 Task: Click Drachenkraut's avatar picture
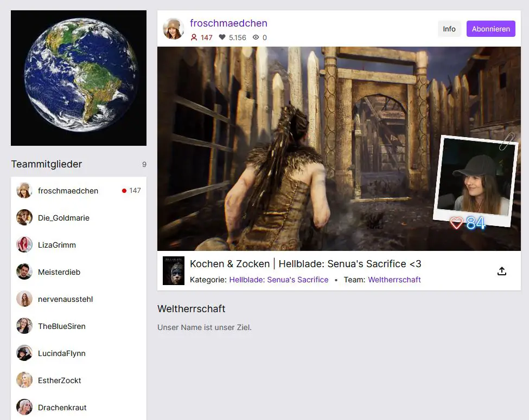[24, 407]
